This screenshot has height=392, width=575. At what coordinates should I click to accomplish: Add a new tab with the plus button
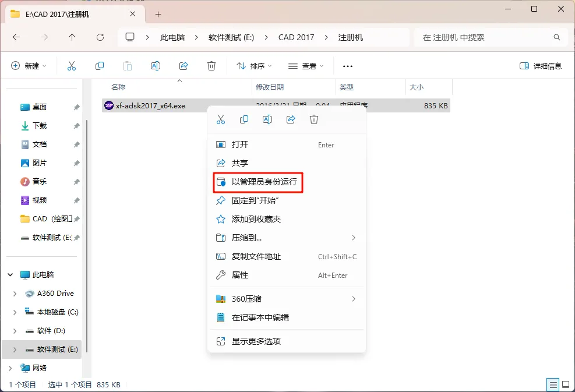(158, 15)
